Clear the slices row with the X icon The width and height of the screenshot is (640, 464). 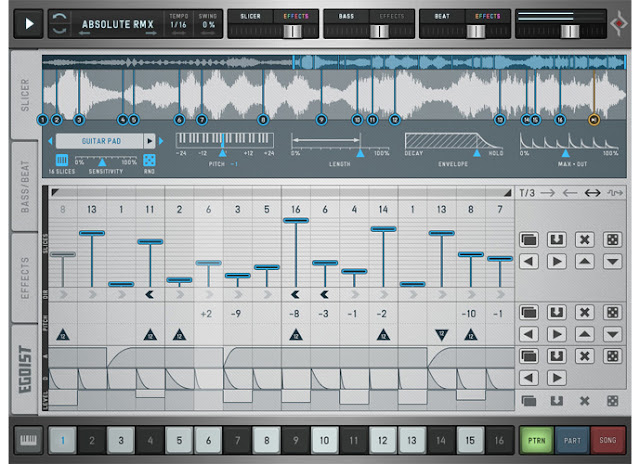click(584, 239)
